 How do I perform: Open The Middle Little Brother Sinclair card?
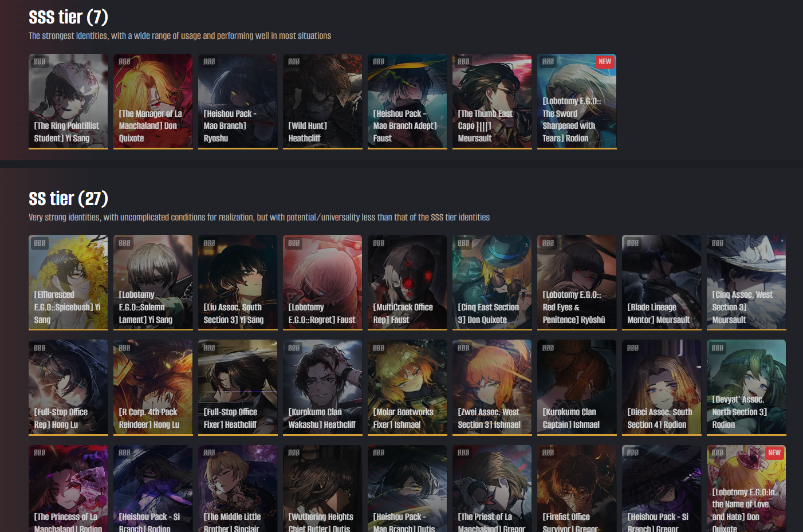pos(238,488)
